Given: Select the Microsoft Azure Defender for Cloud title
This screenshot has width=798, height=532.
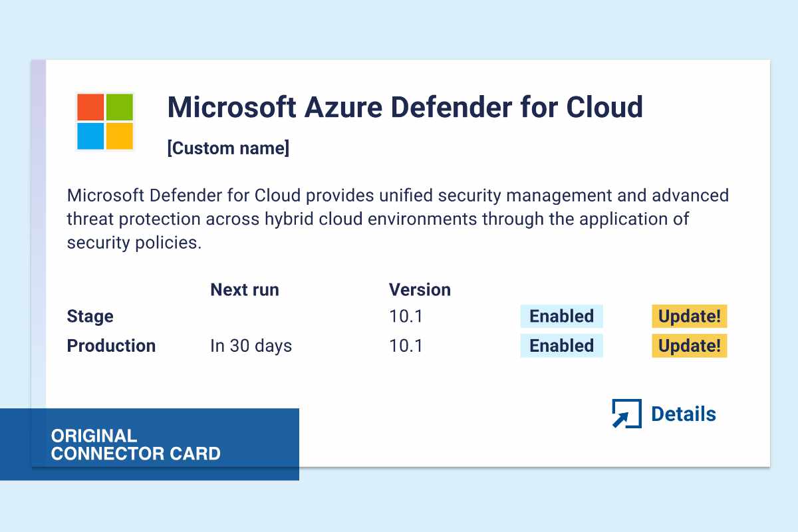Looking at the screenshot, I should coord(405,107).
